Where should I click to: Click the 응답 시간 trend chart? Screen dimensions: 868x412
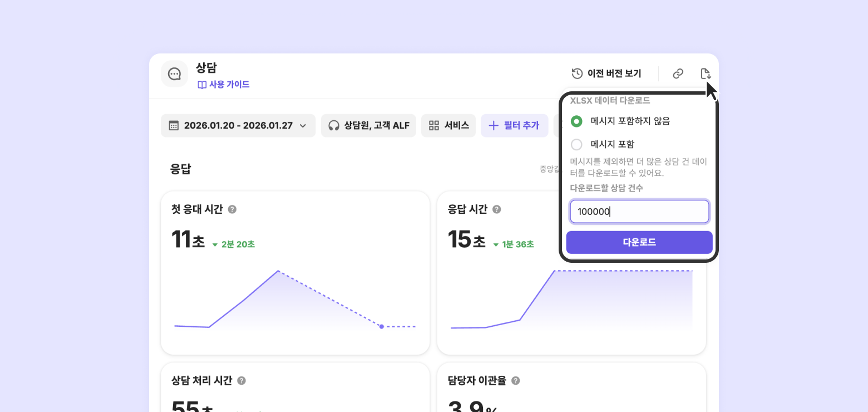pos(571,301)
